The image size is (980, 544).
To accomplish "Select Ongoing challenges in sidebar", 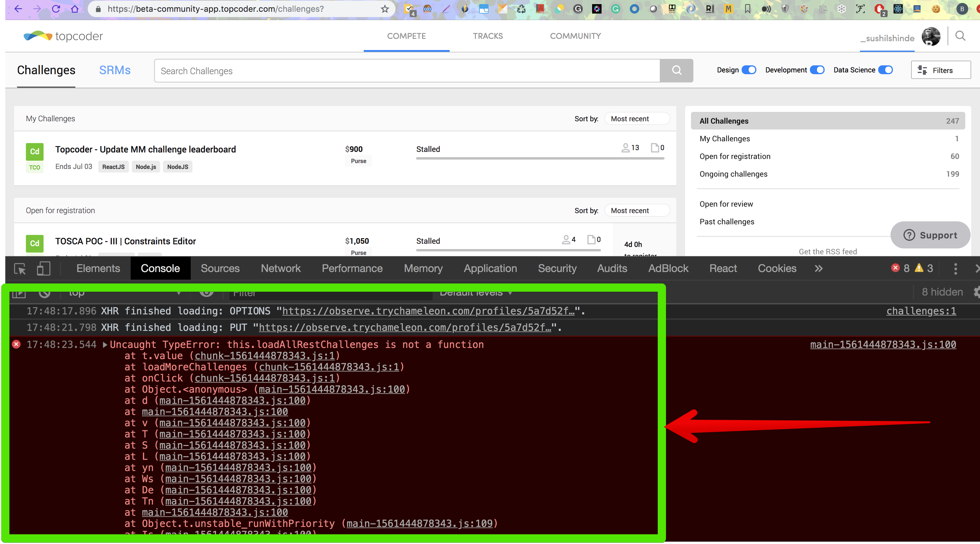I will tap(828, 174).
